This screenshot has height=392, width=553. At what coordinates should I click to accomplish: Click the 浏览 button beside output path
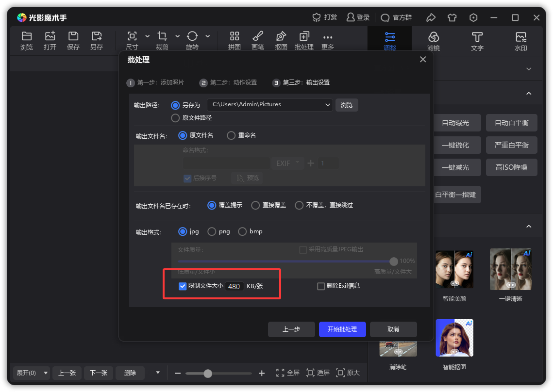[347, 105]
